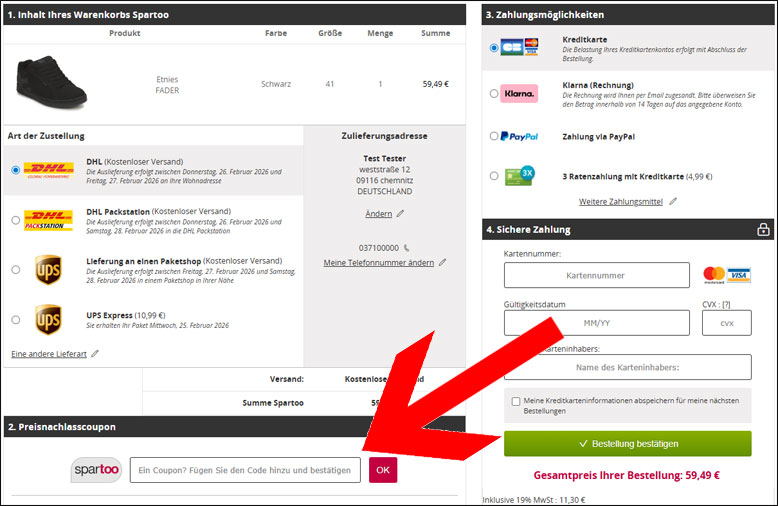Focus the Kartennummer input field
This screenshot has width=778, height=506.
596,275
